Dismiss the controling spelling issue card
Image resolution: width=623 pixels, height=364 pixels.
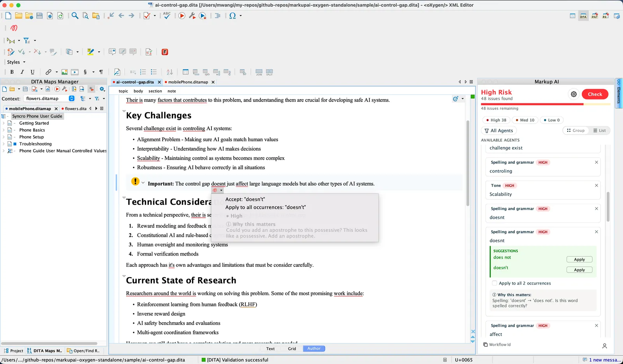pyautogui.click(x=596, y=162)
